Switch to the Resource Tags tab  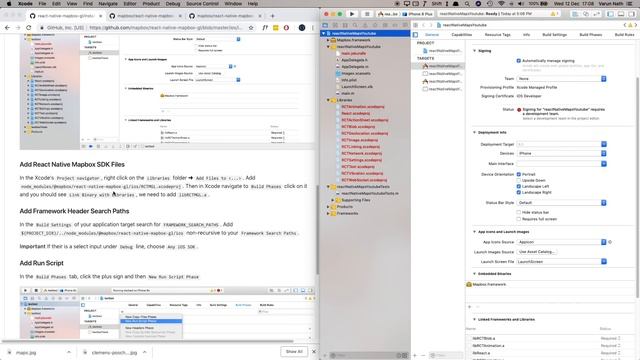tap(498, 35)
